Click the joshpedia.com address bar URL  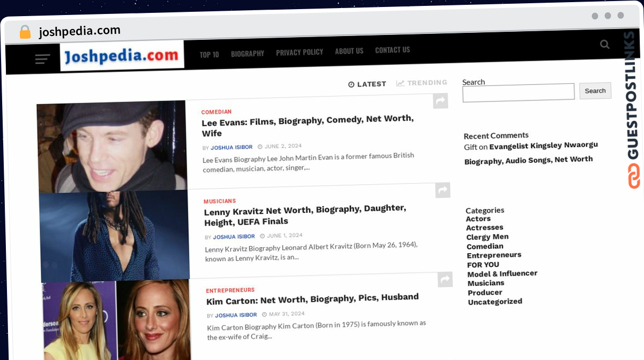coord(79,31)
